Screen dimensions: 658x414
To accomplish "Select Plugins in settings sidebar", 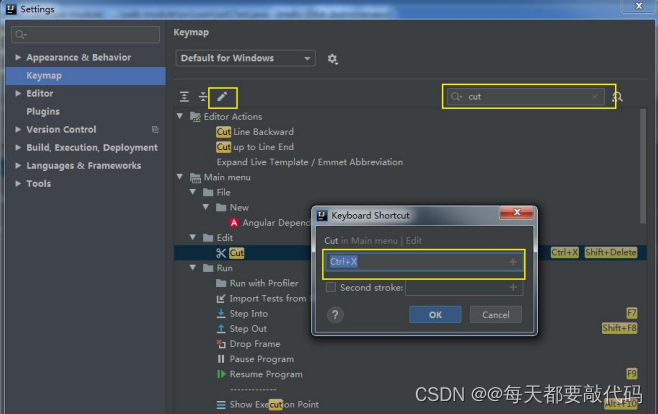I will tap(43, 112).
